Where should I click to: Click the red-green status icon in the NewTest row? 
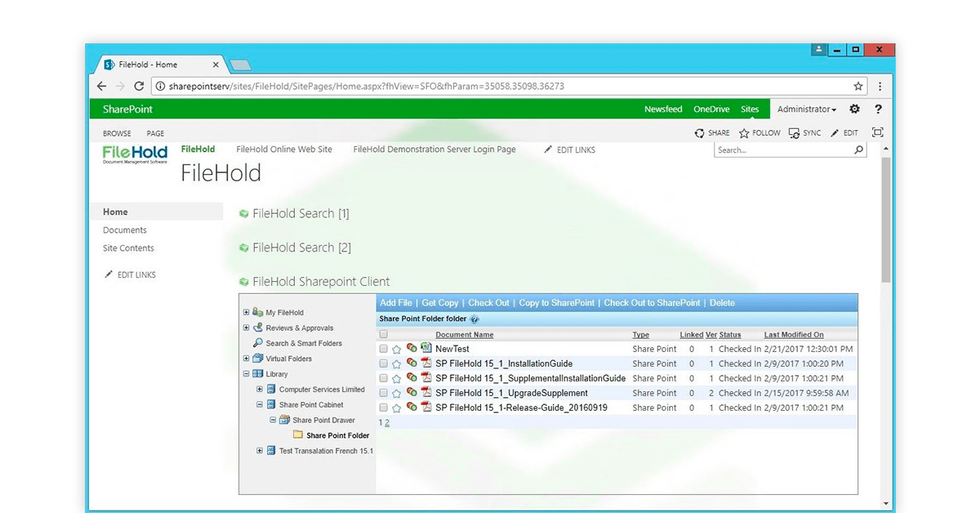pyautogui.click(x=412, y=349)
